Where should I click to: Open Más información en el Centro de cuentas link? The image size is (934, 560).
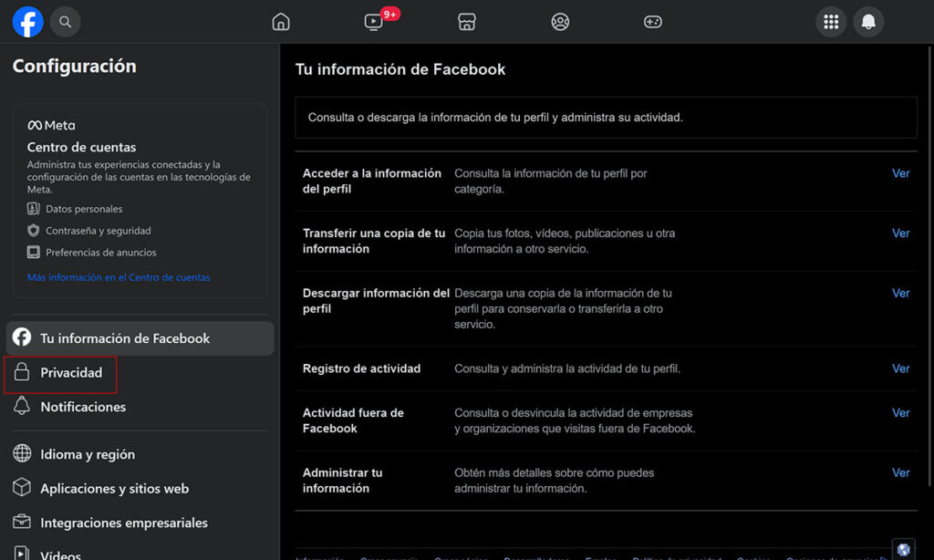tap(119, 277)
